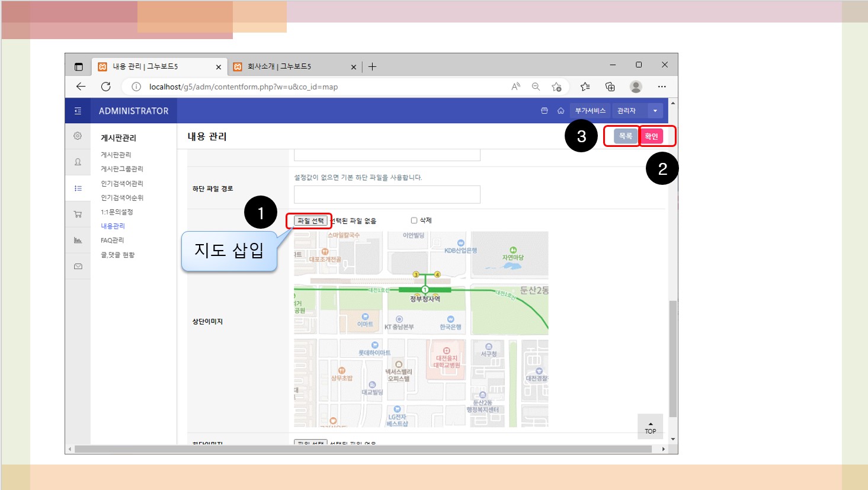The image size is (868, 490).
Task: Open the member management sidebar icon
Action: click(x=78, y=162)
